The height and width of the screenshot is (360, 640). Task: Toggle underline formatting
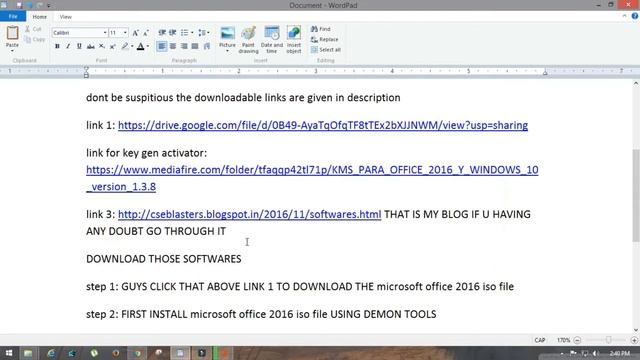tap(79, 47)
